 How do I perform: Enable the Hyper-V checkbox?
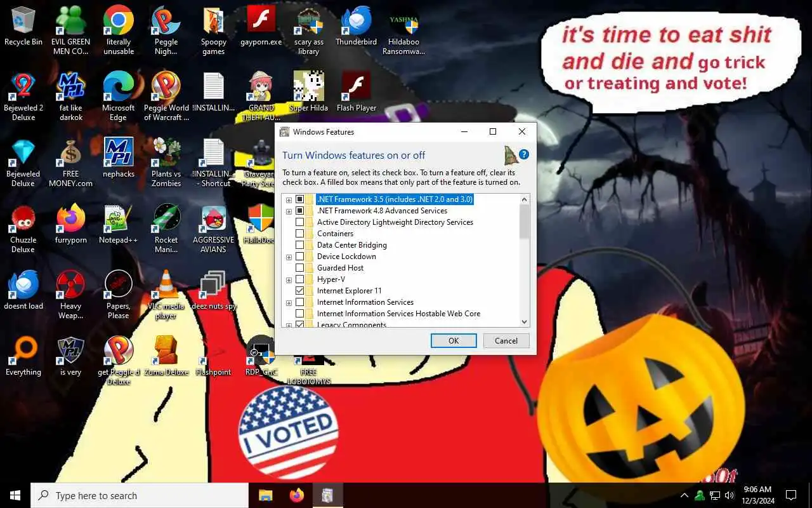300,279
